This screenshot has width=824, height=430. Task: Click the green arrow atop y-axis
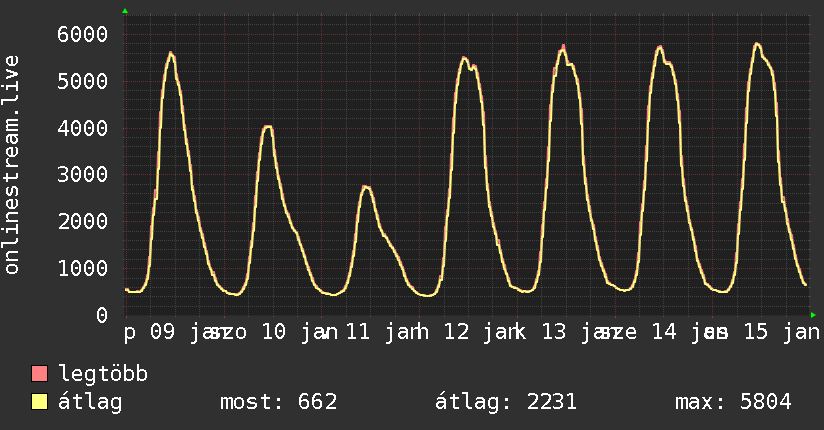point(125,11)
